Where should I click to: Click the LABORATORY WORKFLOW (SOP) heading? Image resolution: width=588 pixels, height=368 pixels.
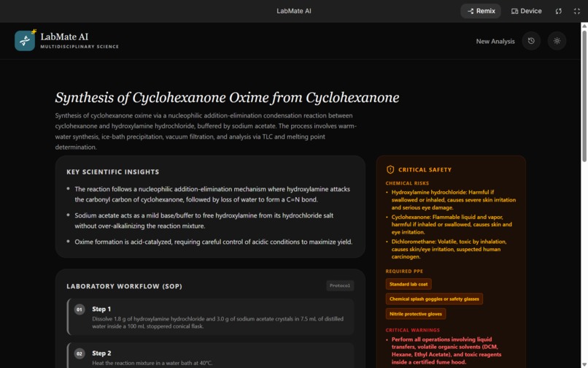tap(125, 286)
